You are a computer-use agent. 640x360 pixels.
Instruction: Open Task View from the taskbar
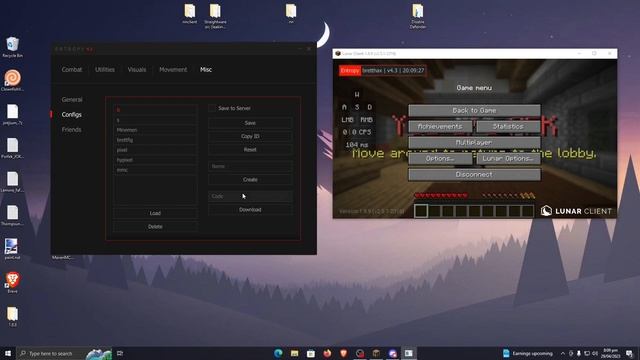(x=120, y=353)
